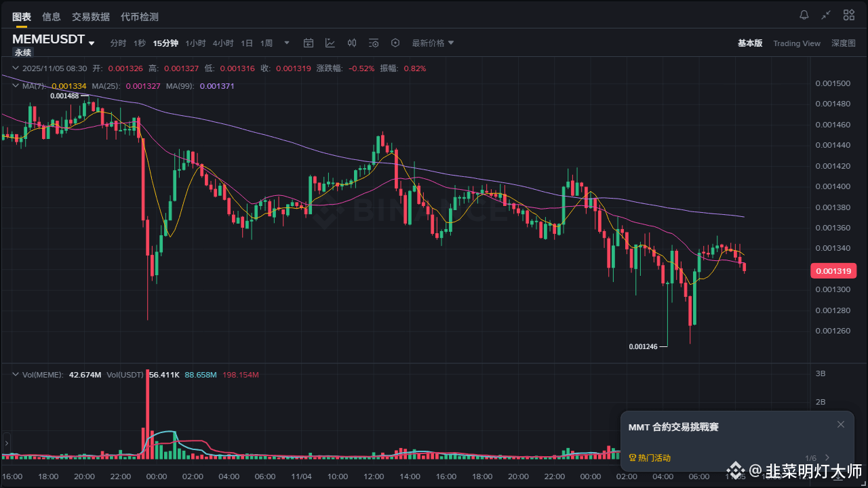Image resolution: width=868 pixels, height=488 pixels.
Task: Open the 代币检测 tab
Action: coord(140,17)
